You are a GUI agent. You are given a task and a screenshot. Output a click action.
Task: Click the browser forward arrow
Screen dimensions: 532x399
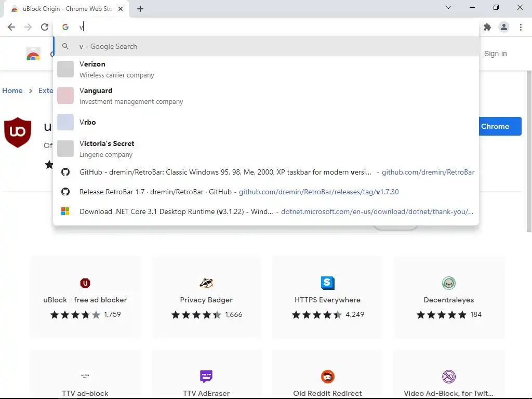click(28, 27)
